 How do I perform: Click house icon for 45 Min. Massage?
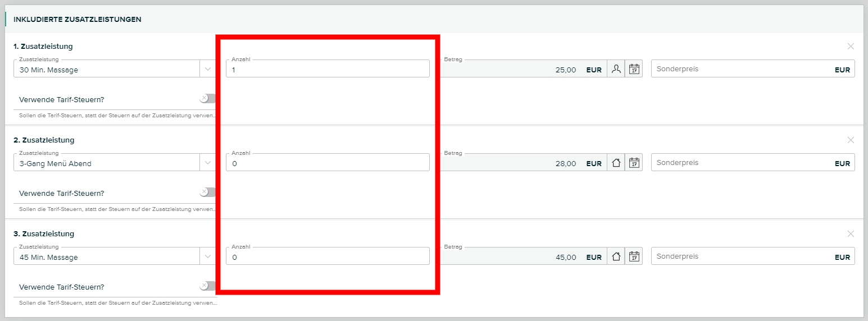click(616, 257)
